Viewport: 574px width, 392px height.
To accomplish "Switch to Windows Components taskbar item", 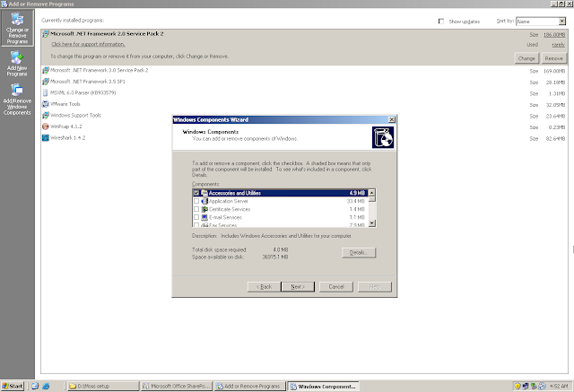I will click(323, 386).
